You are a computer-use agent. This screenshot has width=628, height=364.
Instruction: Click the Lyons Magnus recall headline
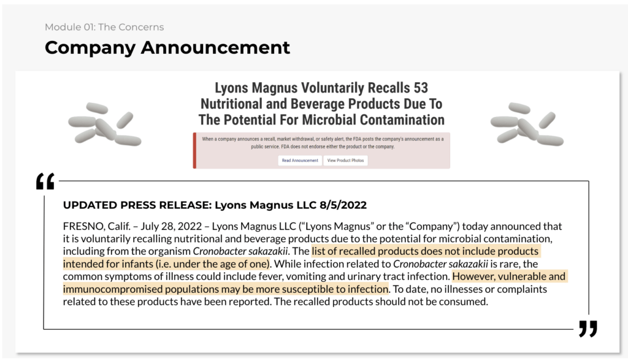(321, 104)
